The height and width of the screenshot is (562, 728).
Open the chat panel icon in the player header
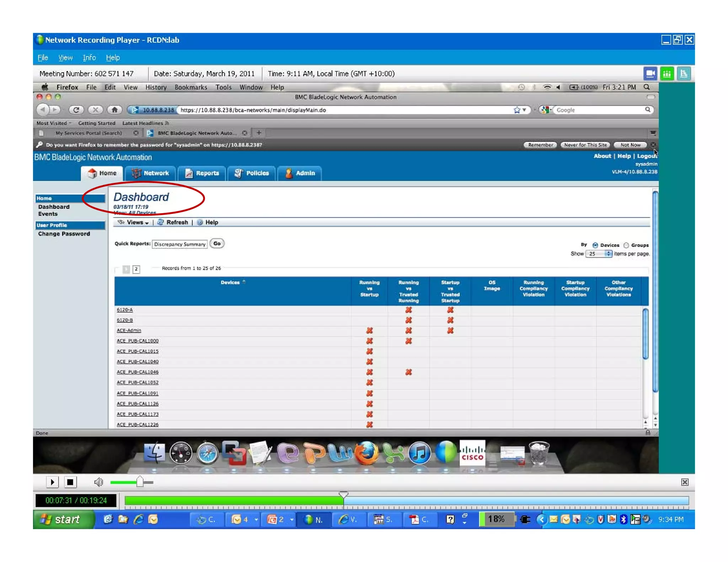[x=683, y=74]
